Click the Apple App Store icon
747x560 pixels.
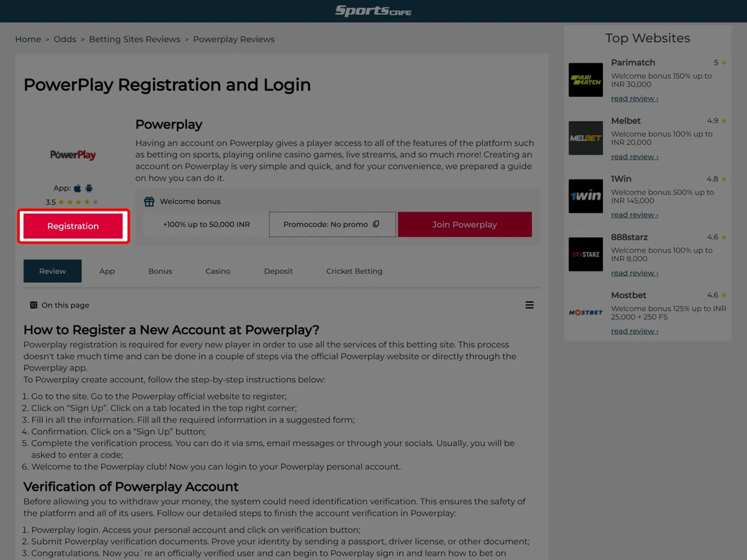pyautogui.click(x=77, y=188)
